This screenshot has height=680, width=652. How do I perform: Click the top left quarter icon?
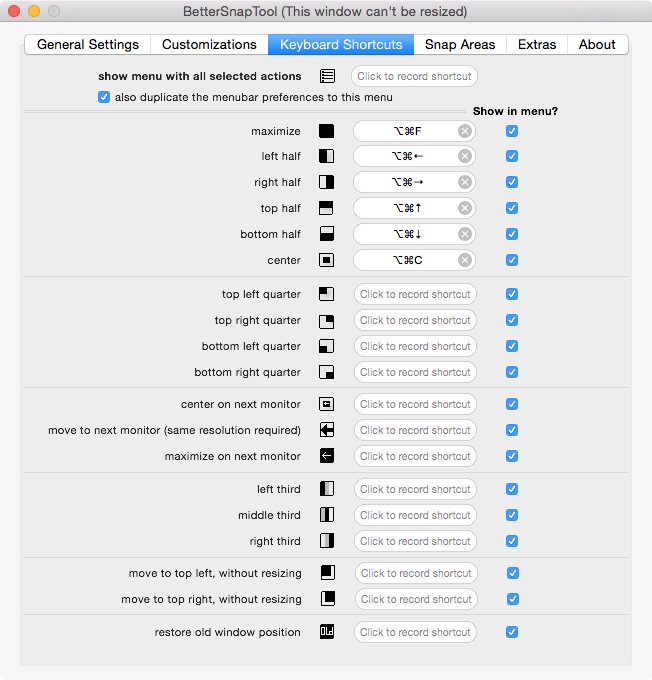[x=326, y=294]
